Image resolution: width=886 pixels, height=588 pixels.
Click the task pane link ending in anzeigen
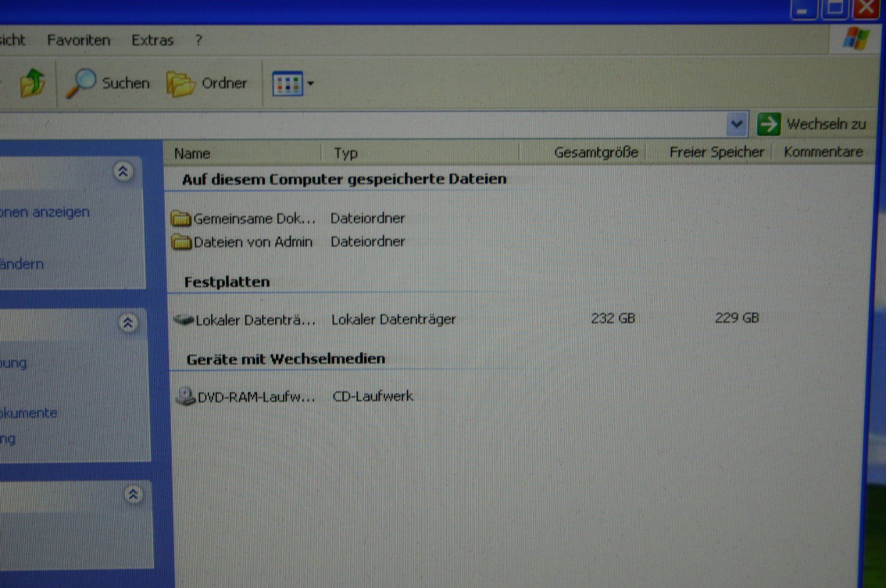pos(45,212)
